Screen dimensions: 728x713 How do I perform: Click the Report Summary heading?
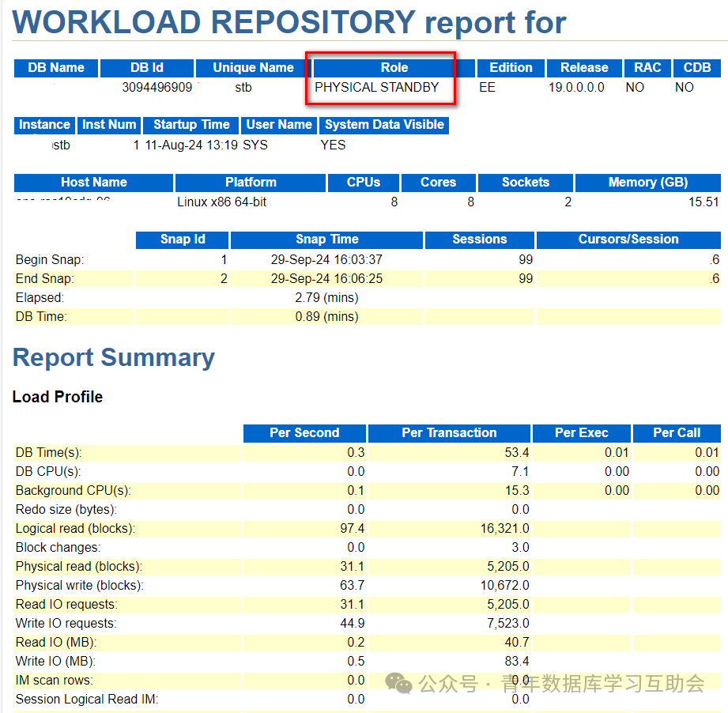click(114, 358)
